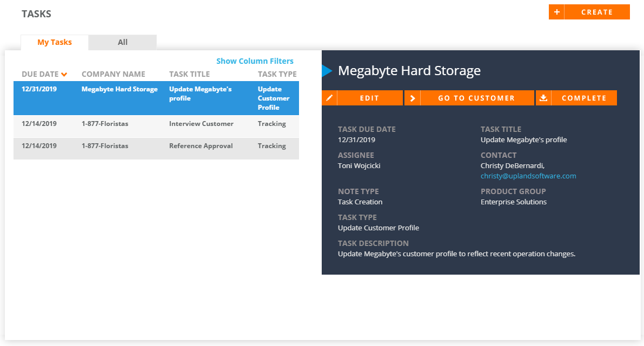The image size is (644, 346).
Task: Click the Megabyte Hard Storage detail panel heading
Action: click(409, 71)
